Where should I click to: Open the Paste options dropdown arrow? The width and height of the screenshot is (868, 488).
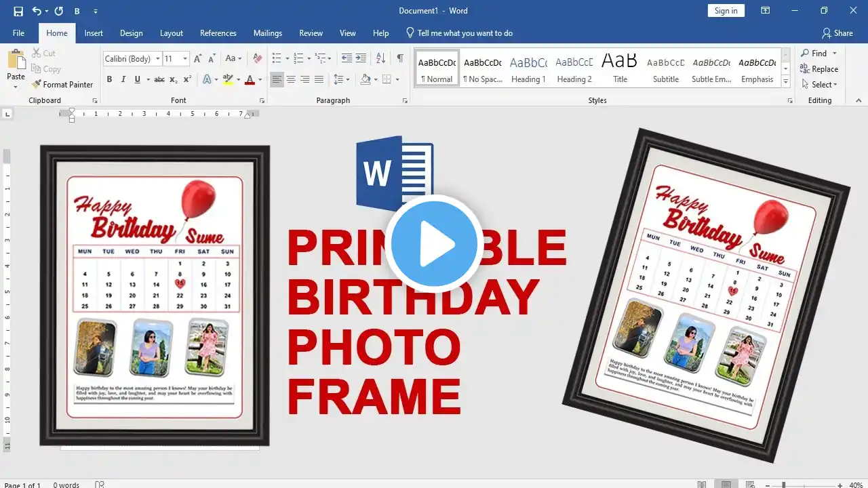(x=16, y=87)
